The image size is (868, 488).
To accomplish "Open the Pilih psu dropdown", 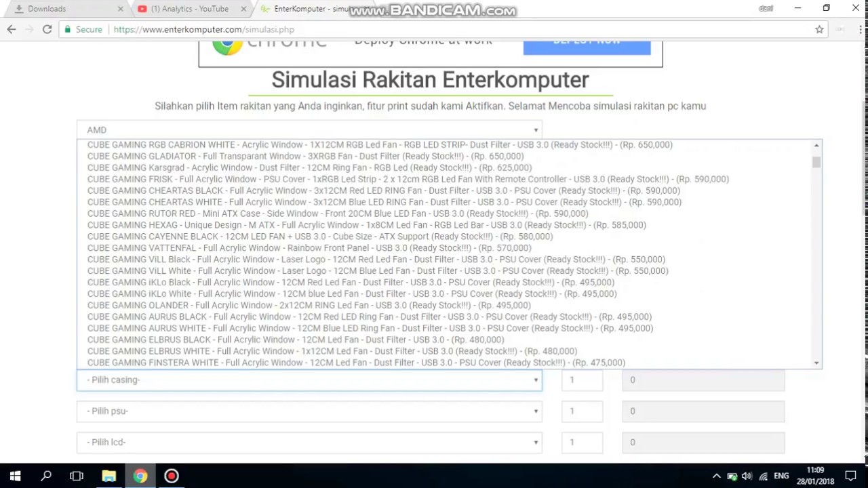I will click(x=309, y=411).
